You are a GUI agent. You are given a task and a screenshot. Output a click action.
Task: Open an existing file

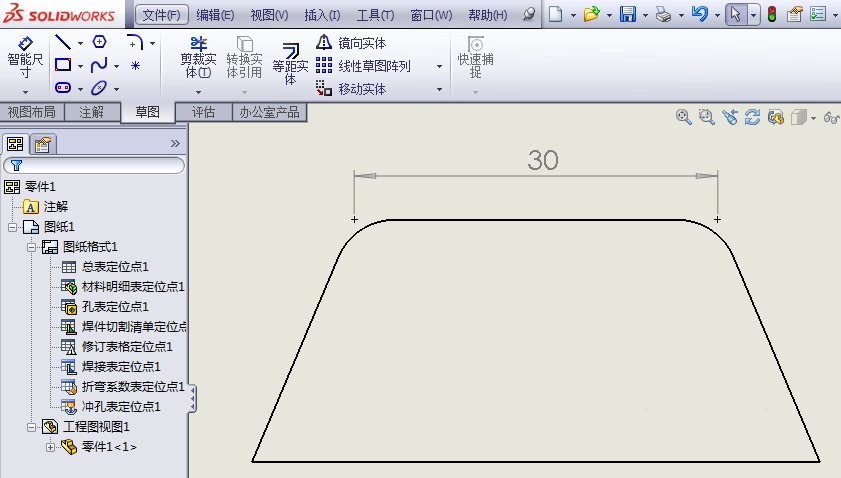(591, 14)
